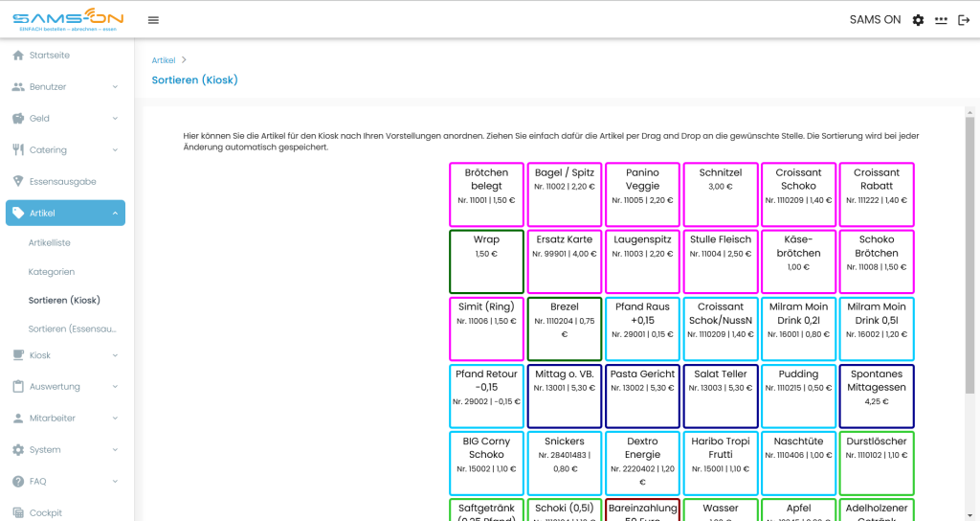Click the Cockpit icon in sidebar
The image size is (980, 521).
tap(18, 513)
